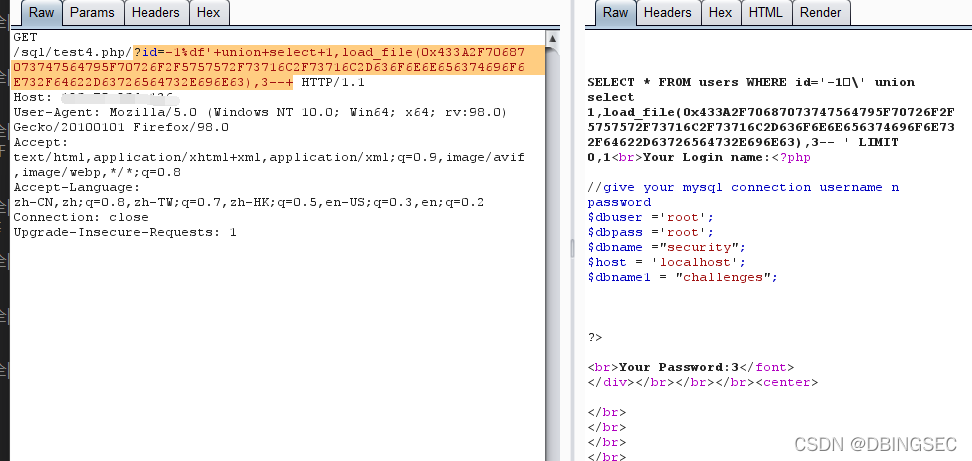Image resolution: width=972 pixels, height=461 pixels.
Task: Open the request Params tab
Action: point(92,12)
